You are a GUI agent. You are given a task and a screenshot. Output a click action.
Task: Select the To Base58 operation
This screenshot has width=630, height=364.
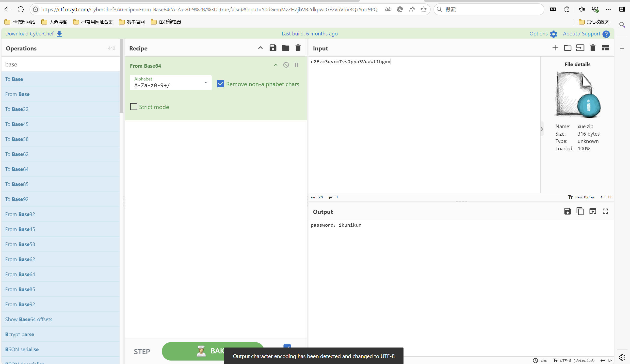point(61,139)
